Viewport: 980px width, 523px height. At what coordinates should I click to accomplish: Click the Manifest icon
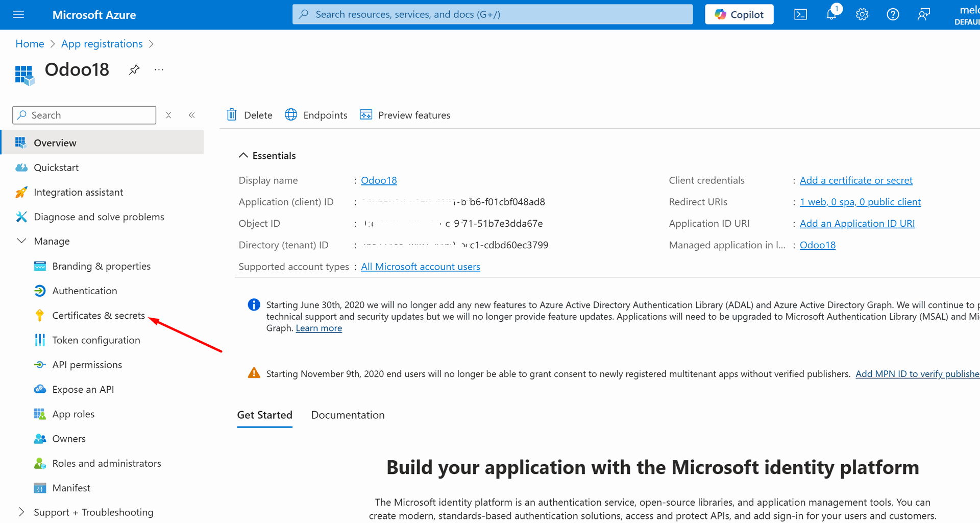pyautogui.click(x=40, y=488)
